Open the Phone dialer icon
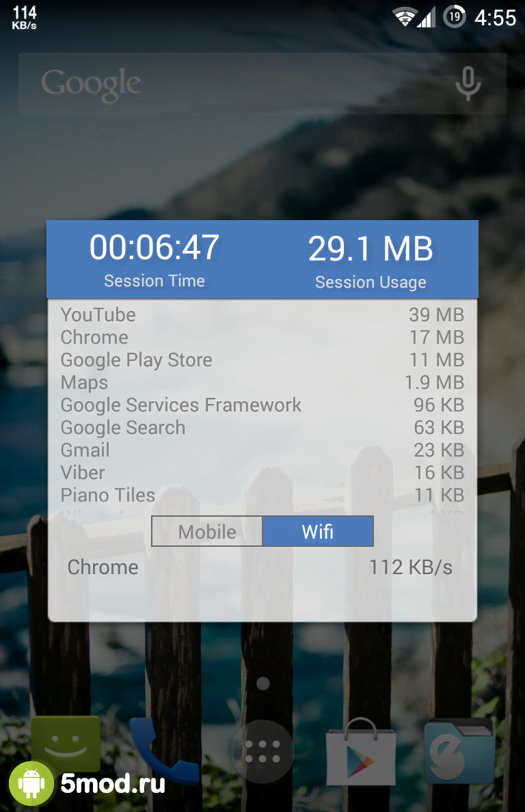The width and height of the screenshot is (525, 812). click(x=164, y=750)
